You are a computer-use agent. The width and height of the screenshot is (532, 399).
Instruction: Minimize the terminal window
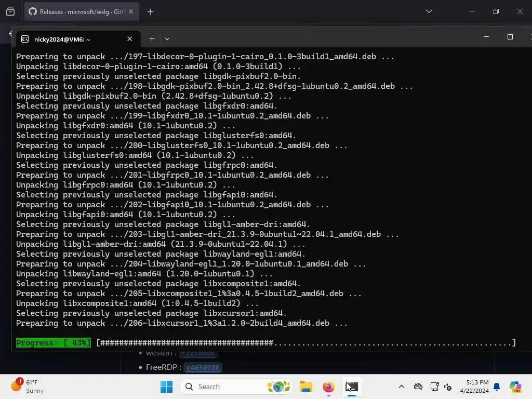486,37
